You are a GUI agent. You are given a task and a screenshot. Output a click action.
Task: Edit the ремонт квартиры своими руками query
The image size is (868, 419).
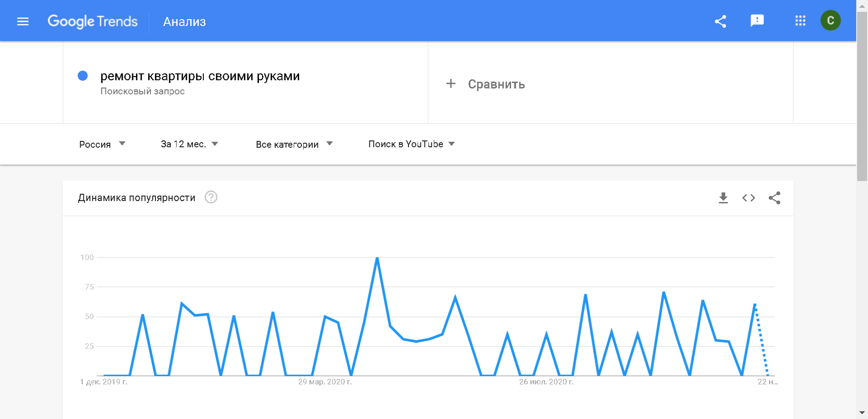(x=200, y=76)
